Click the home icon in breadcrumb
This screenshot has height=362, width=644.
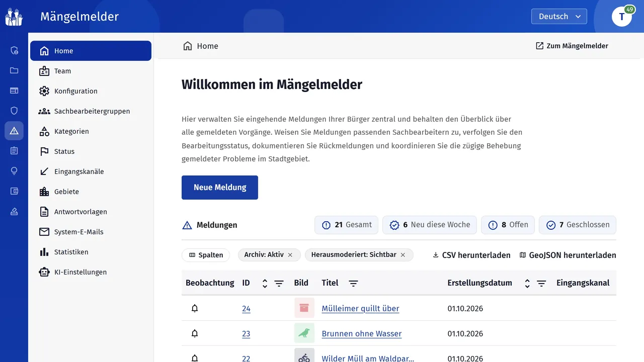[x=188, y=46]
